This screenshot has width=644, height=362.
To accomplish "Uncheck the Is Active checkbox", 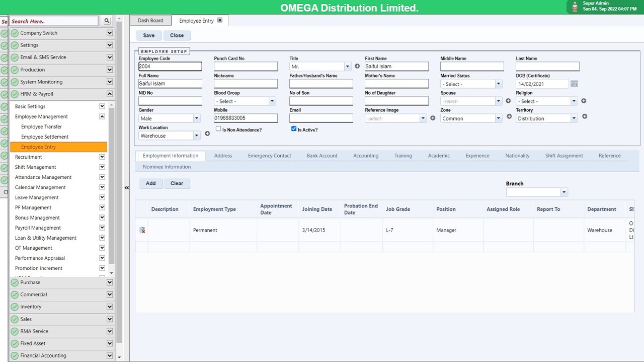I will point(294,129).
